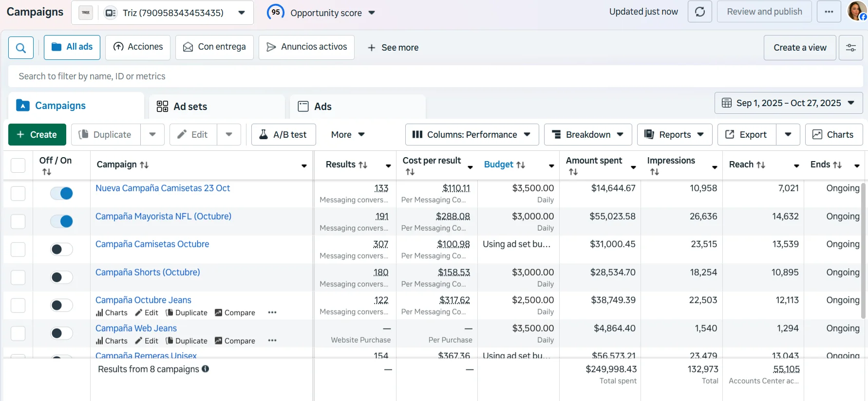Open the Charts panel button
The image size is (868, 401).
click(834, 134)
